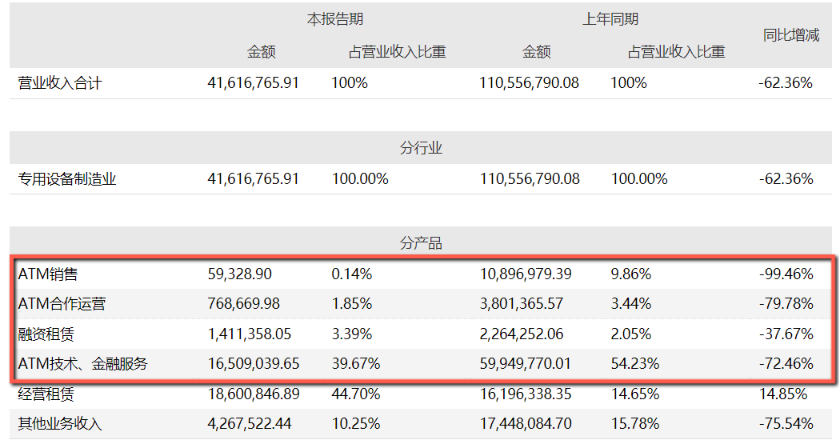Screen dimensions: 839x441
Task: Click the ATM合作运营 row label
Action: (x=61, y=304)
